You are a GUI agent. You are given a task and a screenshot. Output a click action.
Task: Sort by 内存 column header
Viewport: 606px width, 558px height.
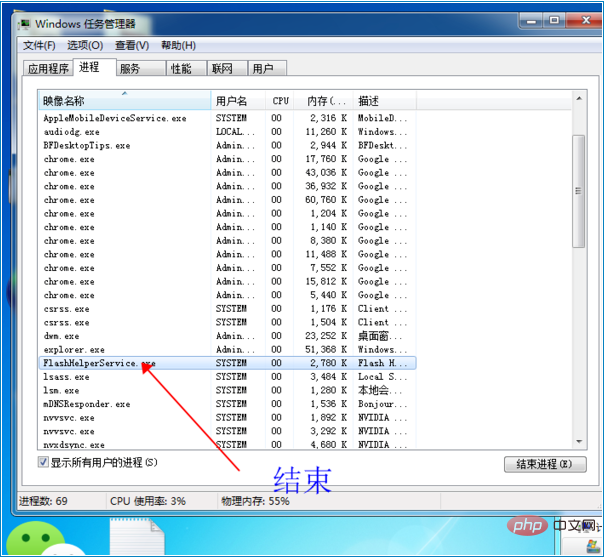323,101
